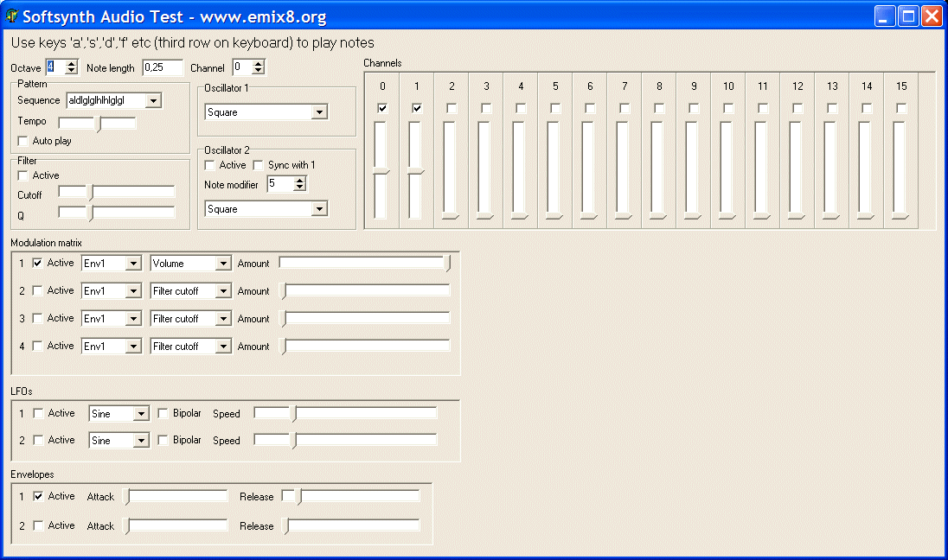Enable Envelope 2 Active checkbox

(38, 525)
